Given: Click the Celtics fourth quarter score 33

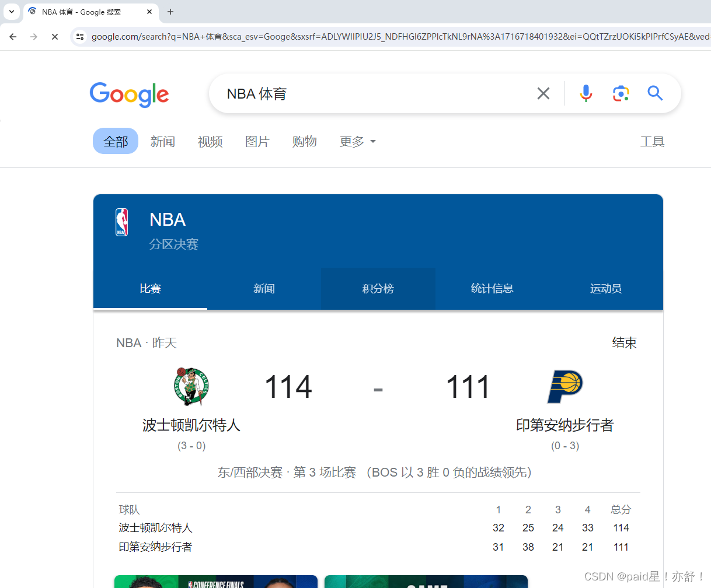Looking at the screenshot, I should [588, 528].
